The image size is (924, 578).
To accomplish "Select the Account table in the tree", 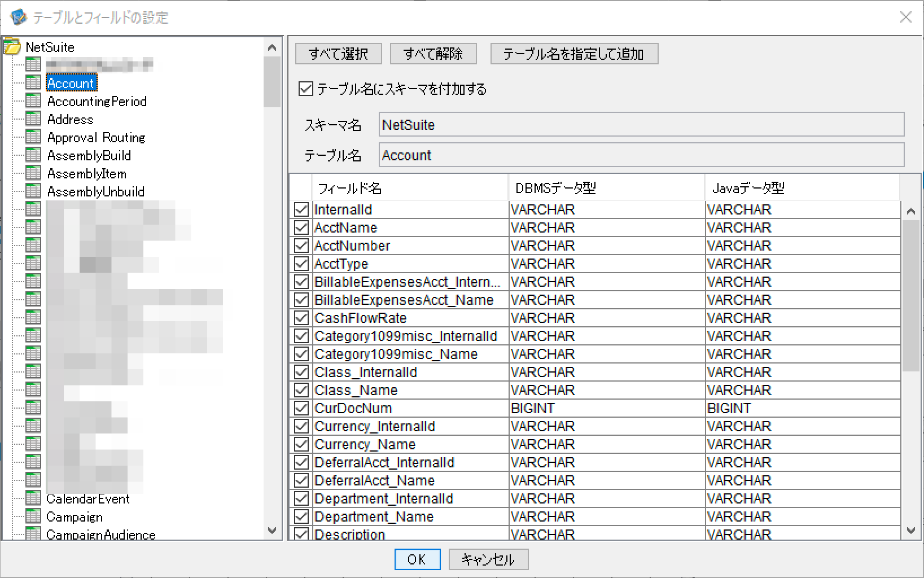I will click(71, 83).
